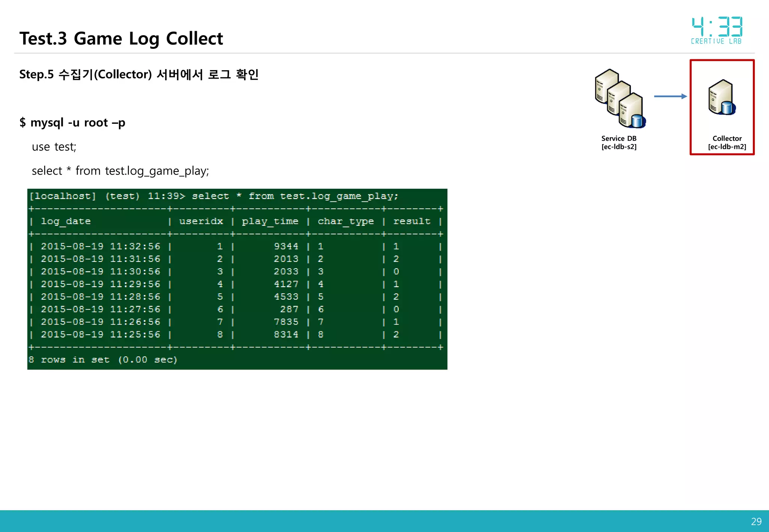769x532 pixels.
Task: Click the Service DB server cluster icon
Action: [x=620, y=98]
